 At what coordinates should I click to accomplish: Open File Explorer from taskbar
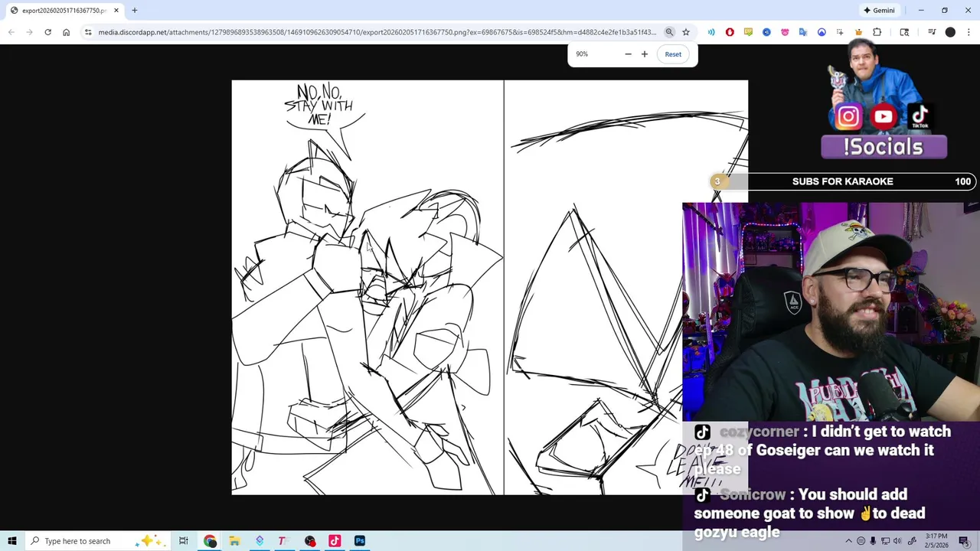pyautogui.click(x=235, y=541)
